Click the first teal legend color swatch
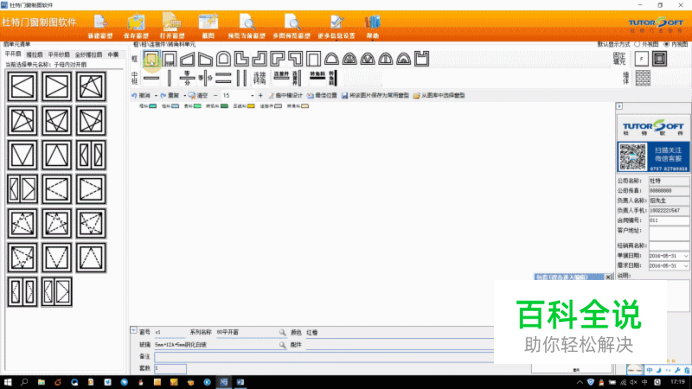Screen dimensions: 692x389 [153, 106]
